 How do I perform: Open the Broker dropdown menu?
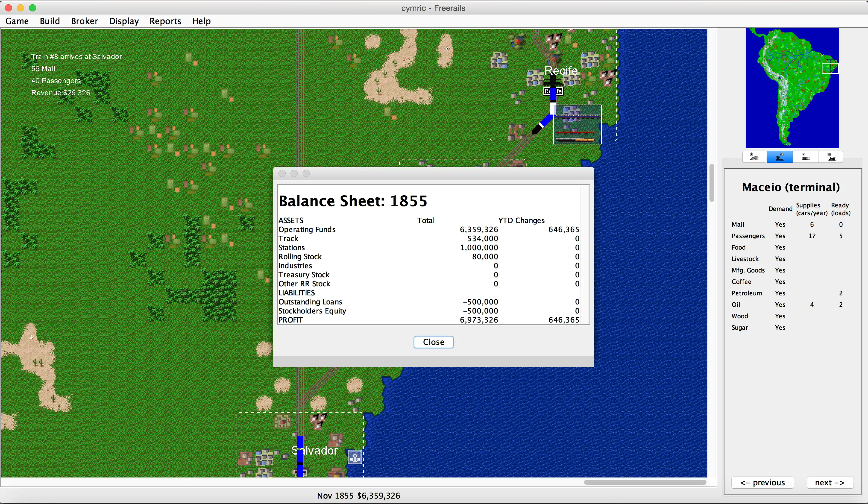(84, 21)
